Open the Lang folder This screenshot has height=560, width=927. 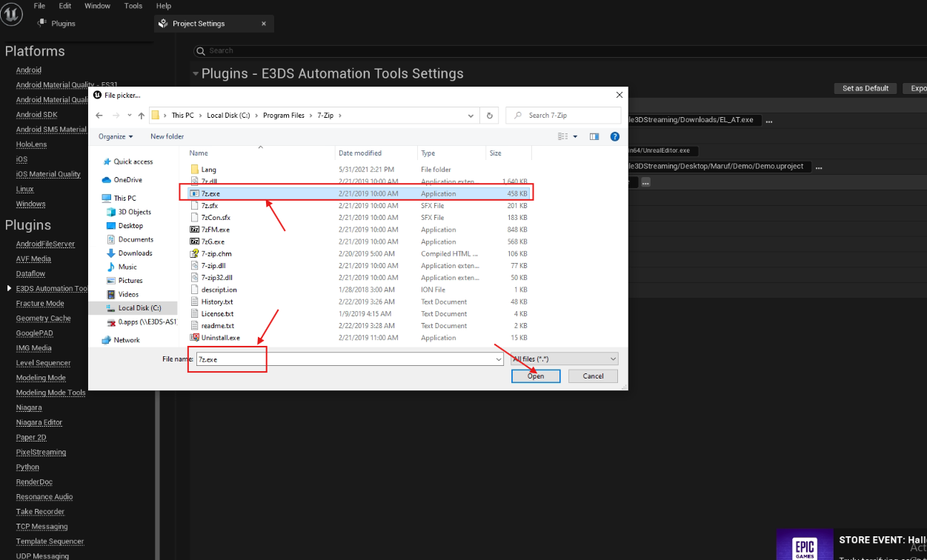click(x=208, y=170)
